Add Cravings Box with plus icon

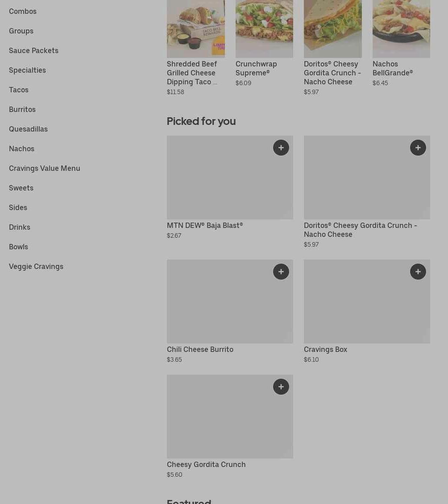tap(418, 272)
